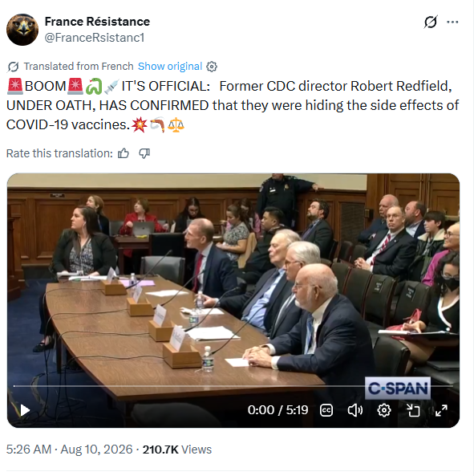View the 210.7K Views count
The image size is (474, 476).
[176, 450]
